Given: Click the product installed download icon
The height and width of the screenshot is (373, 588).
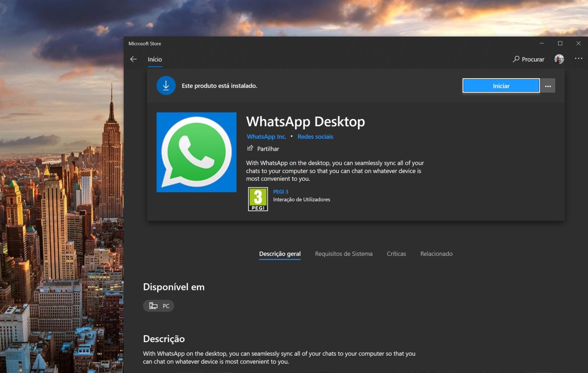Looking at the screenshot, I should tap(166, 85).
